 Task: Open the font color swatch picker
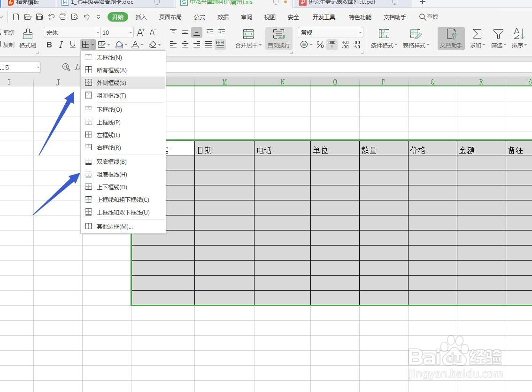135,45
